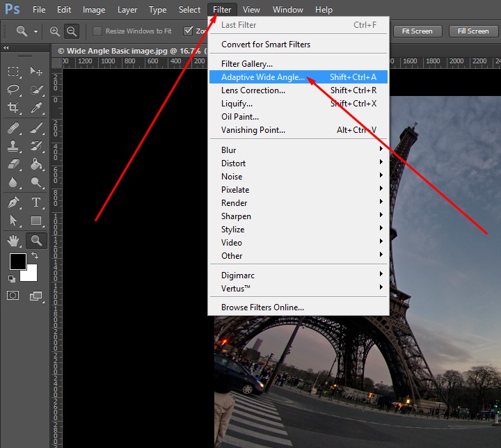The image size is (501, 448).
Task: Pick the Crop tool
Action: [x=13, y=108]
